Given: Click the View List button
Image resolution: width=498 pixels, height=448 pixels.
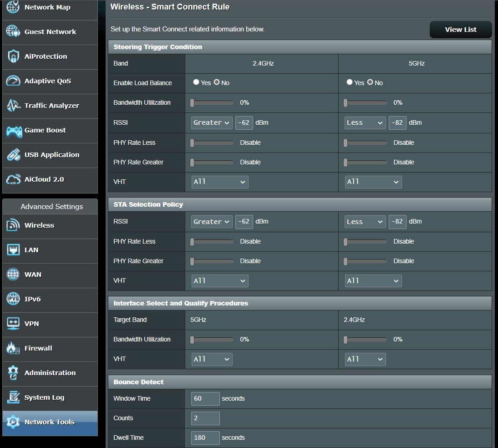Looking at the screenshot, I should click(460, 30).
